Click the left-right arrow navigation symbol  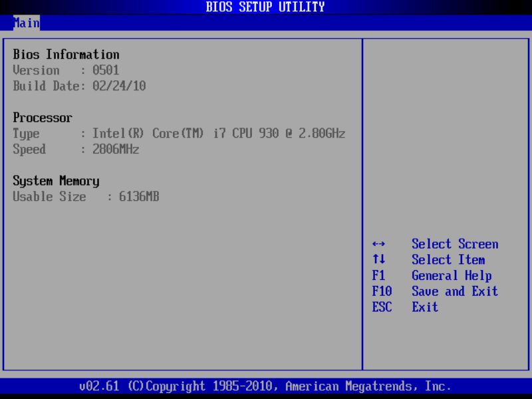click(x=379, y=244)
